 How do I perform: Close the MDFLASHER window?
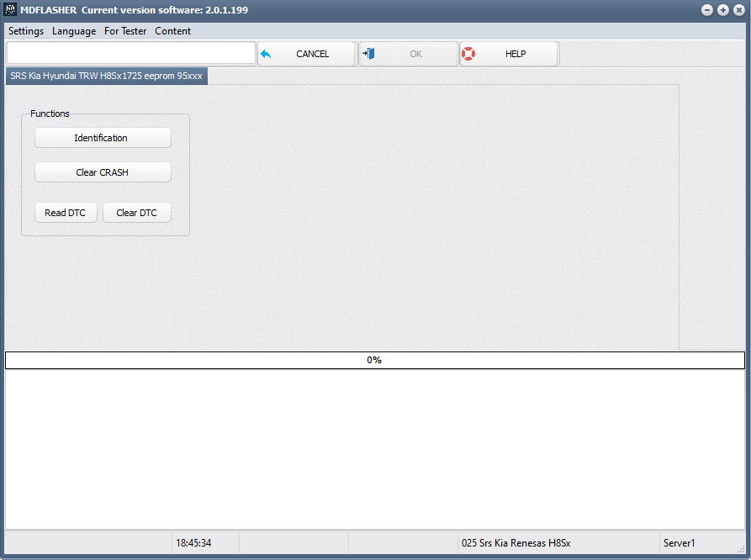click(x=738, y=10)
